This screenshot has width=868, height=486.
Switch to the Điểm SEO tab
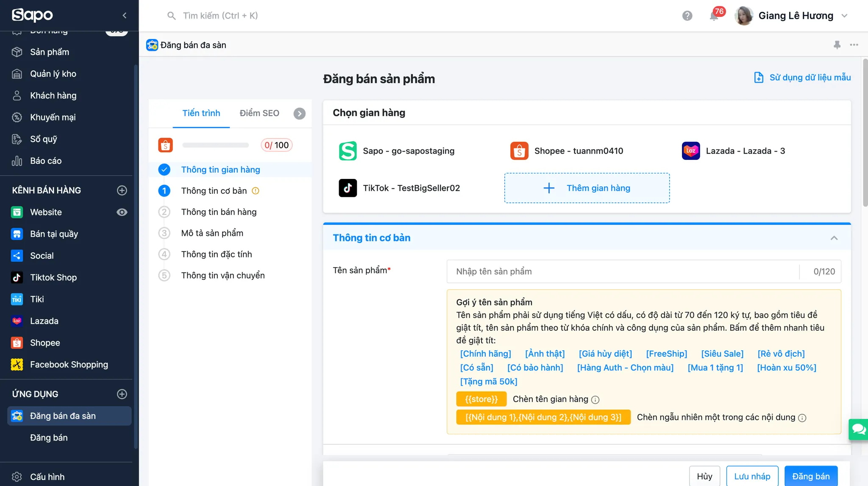(259, 113)
